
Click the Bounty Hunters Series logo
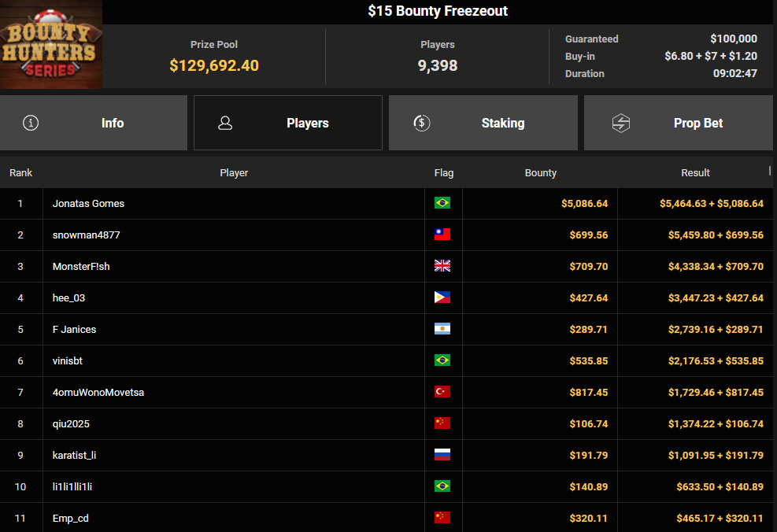coord(51,45)
